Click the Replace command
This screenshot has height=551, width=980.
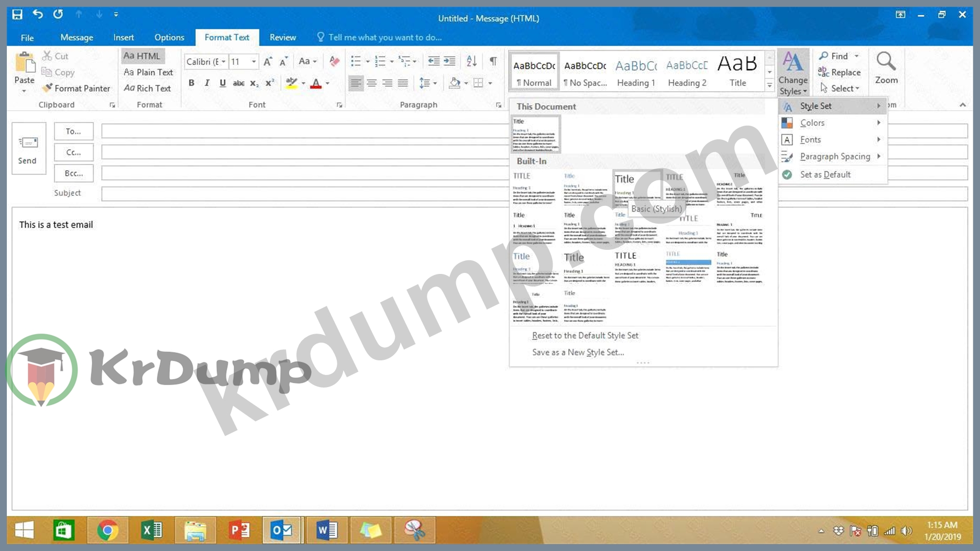839,72
